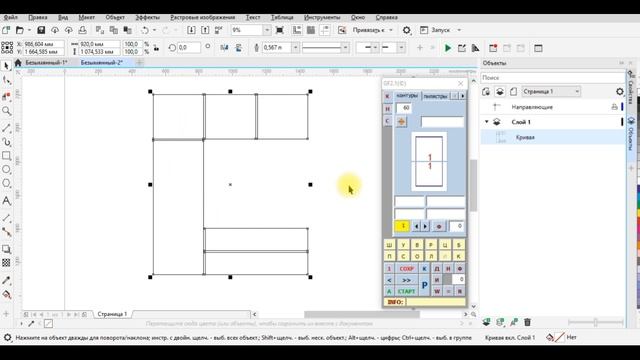Open the Запуск dropdown
The image size is (640, 360).
pyautogui.click(x=459, y=30)
